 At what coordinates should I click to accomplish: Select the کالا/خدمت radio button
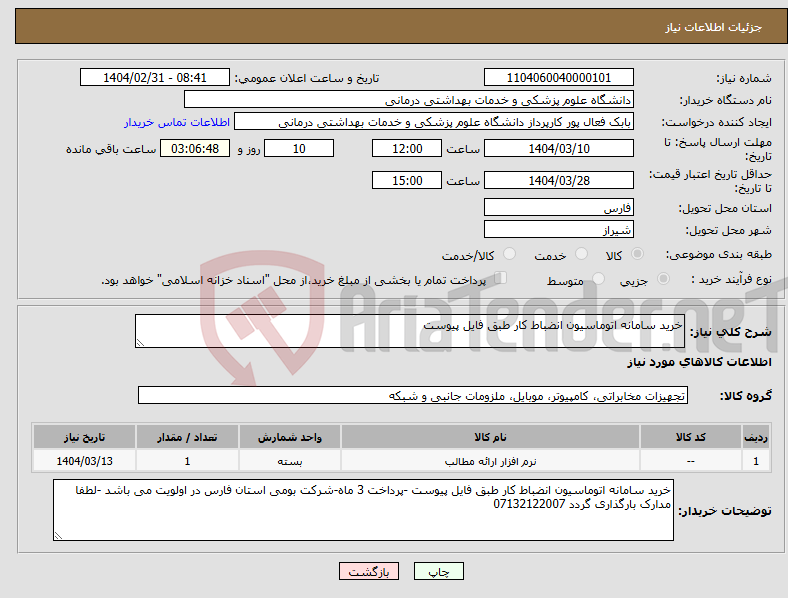(509, 254)
